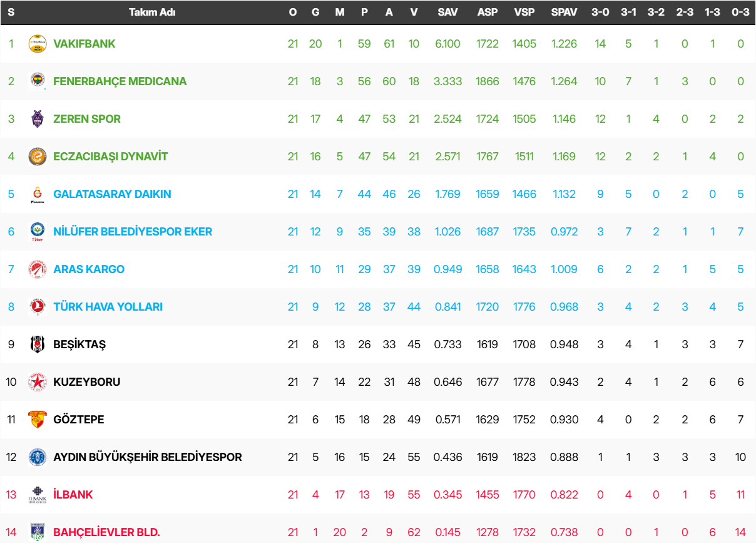
Task: Open the NİLÜFER BELEDİYESPOR EKER link
Action: [x=133, y=232]
